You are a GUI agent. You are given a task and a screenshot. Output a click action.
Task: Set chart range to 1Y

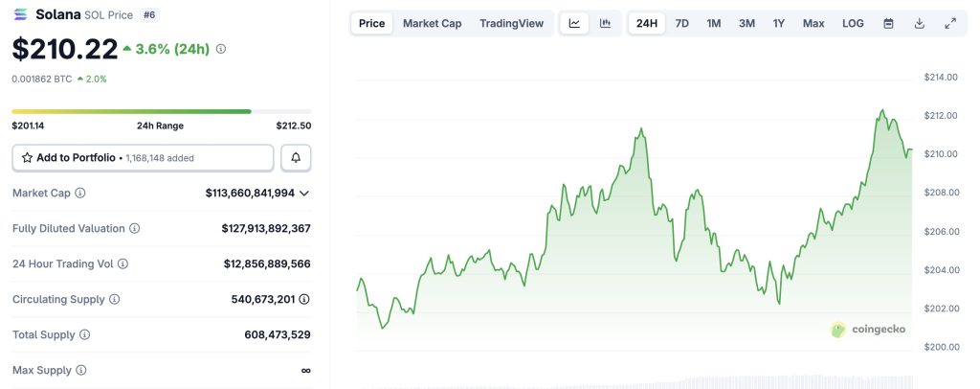coord(780,23)
